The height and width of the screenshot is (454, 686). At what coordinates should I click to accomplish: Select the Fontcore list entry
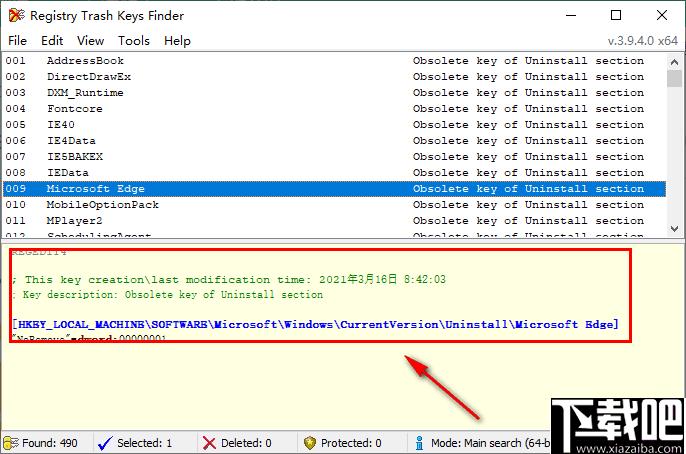point(74,109)
